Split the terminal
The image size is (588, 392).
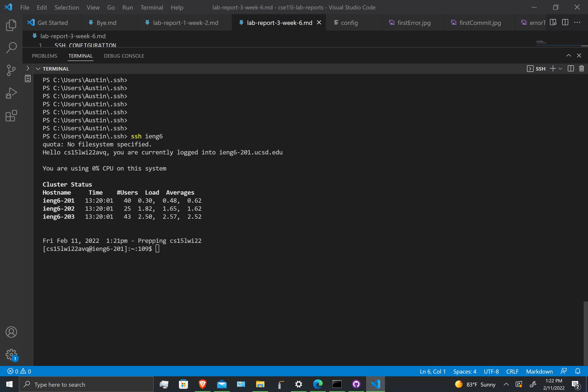tap(571, 68)
